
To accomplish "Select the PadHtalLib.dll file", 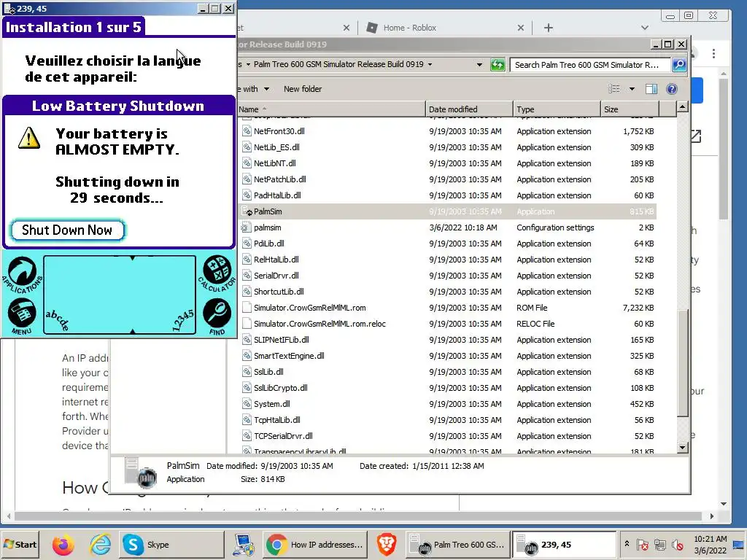I will 277,195.
